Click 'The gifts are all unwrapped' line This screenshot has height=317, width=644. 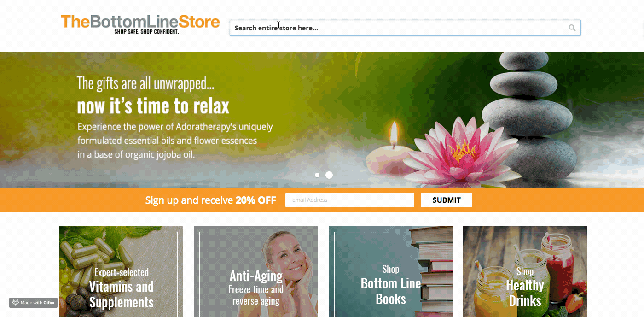pyautogui.click(x=145, y=83)
